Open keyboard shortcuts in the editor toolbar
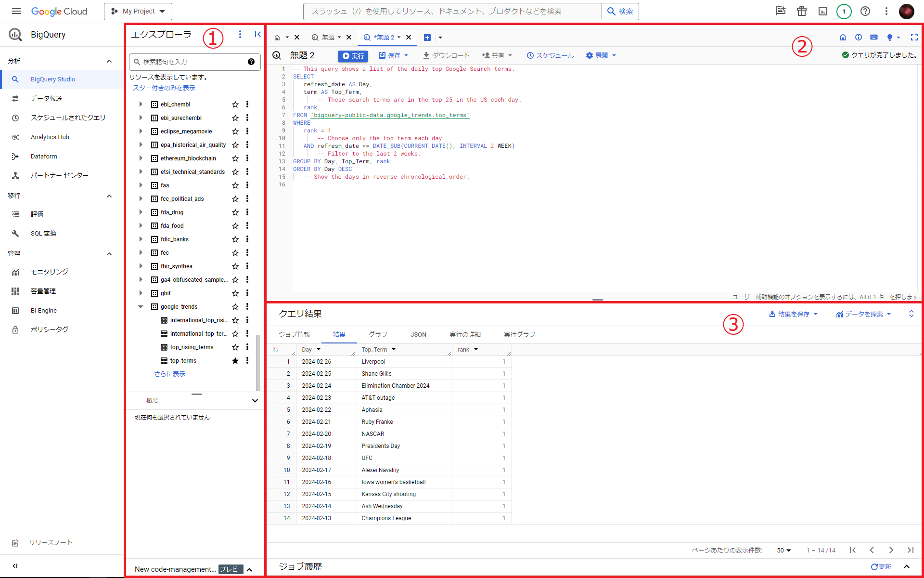The width and height of the screenshot is (924, 578). [874, 37]
